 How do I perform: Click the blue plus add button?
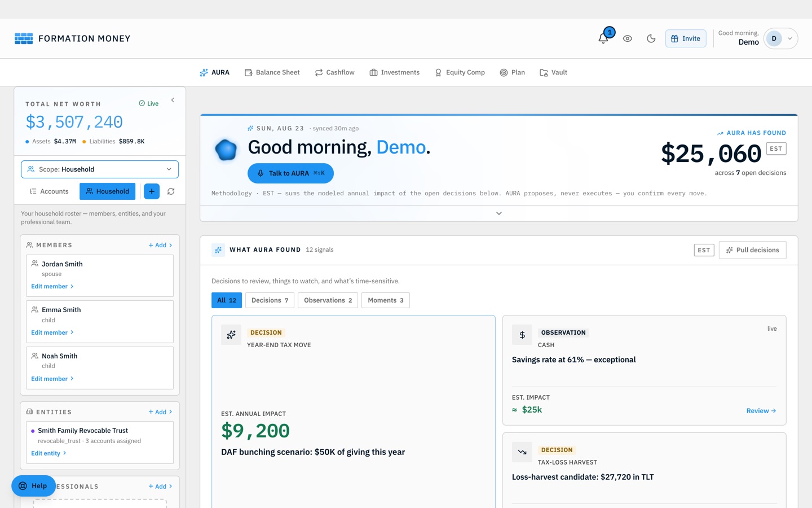point(152,191)
